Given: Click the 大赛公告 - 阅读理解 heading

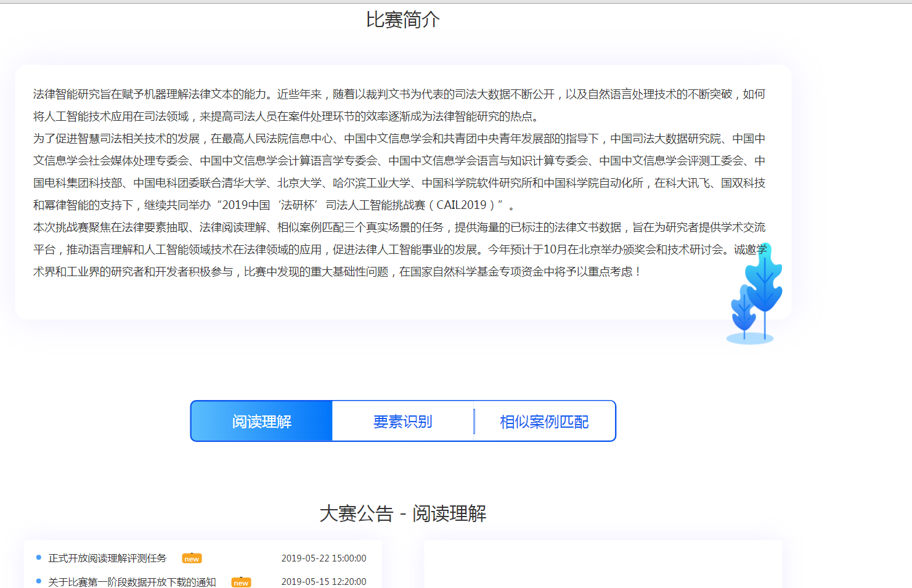Looking at the screenshot, I should (x=404, y=513).
